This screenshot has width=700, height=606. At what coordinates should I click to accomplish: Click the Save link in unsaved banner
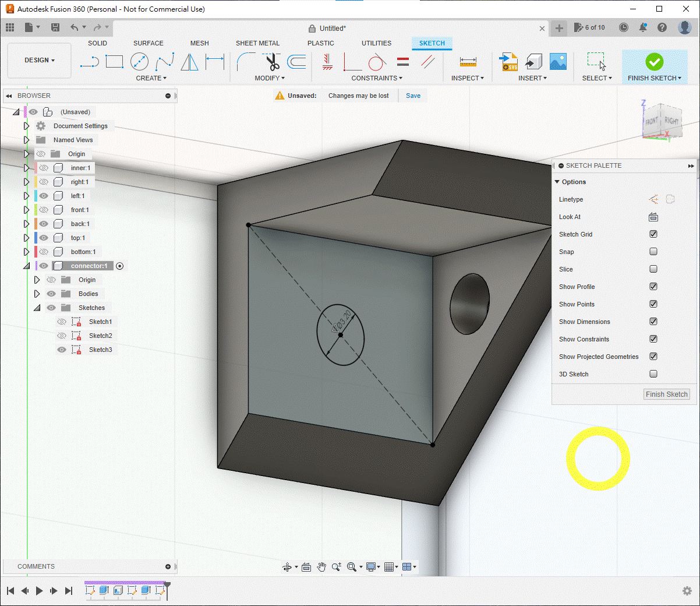pyautogui.click(x=413, y=96)
